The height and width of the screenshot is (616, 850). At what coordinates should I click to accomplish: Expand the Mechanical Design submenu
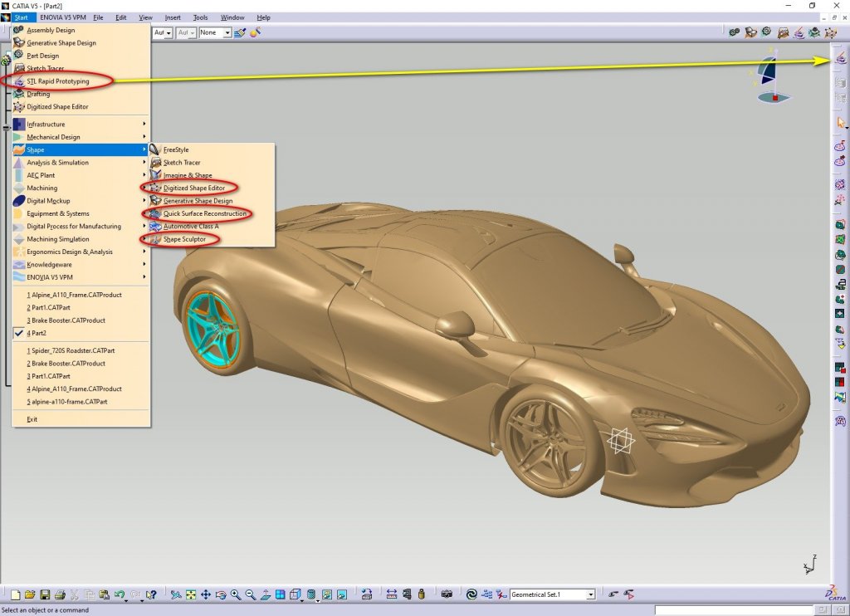coord(54,137)
